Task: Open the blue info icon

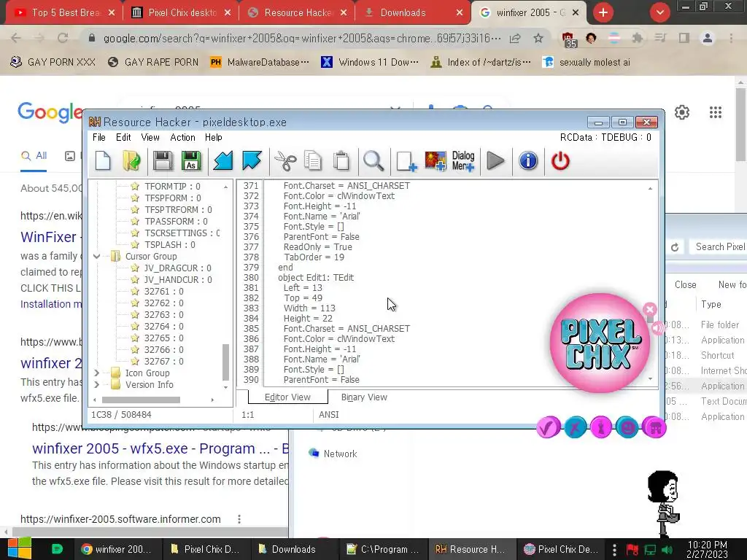Action: [528, 161]
